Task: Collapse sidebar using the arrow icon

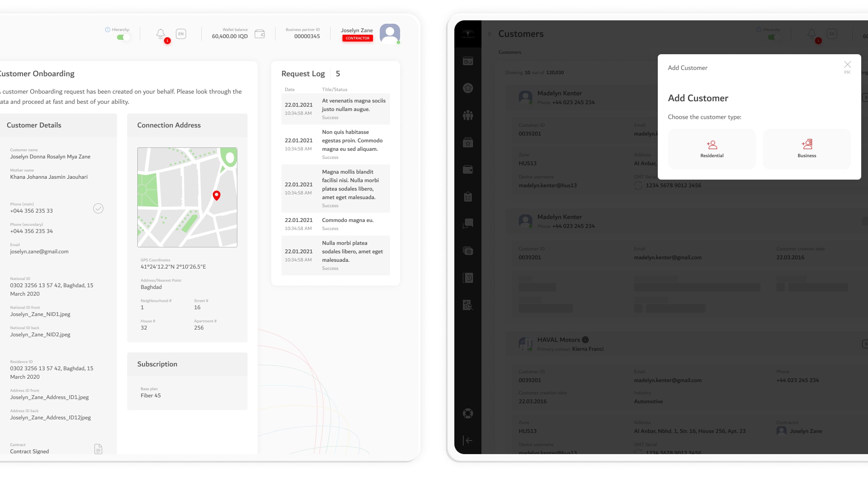Action: click(x=468, y=441)
